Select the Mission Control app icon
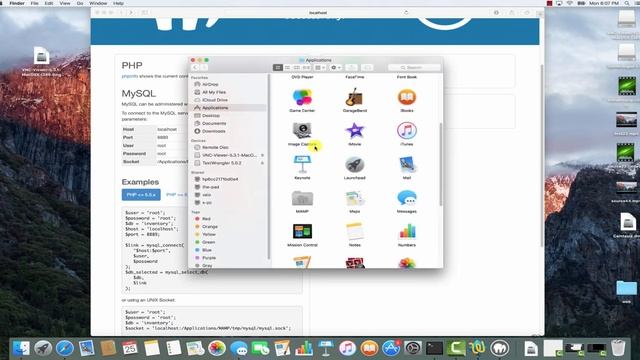Image resolution: width=640 pixels, height=360 pixels. tap(302, 232)
